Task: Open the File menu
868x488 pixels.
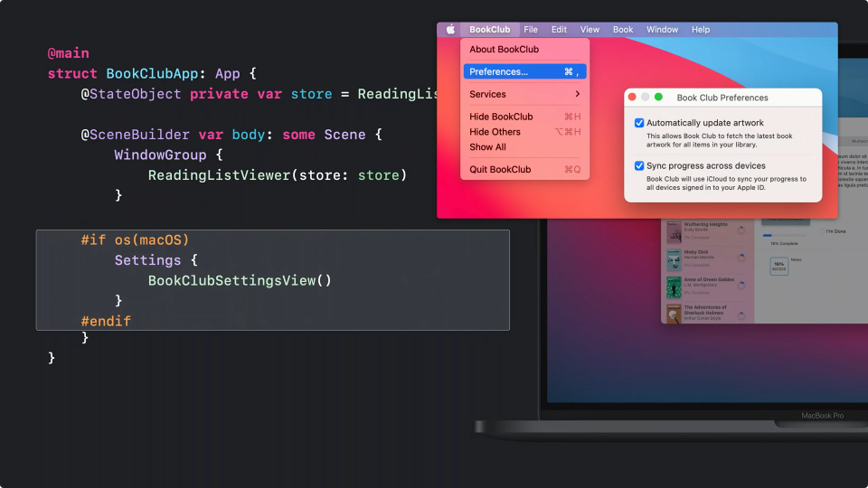Action: 531,29
